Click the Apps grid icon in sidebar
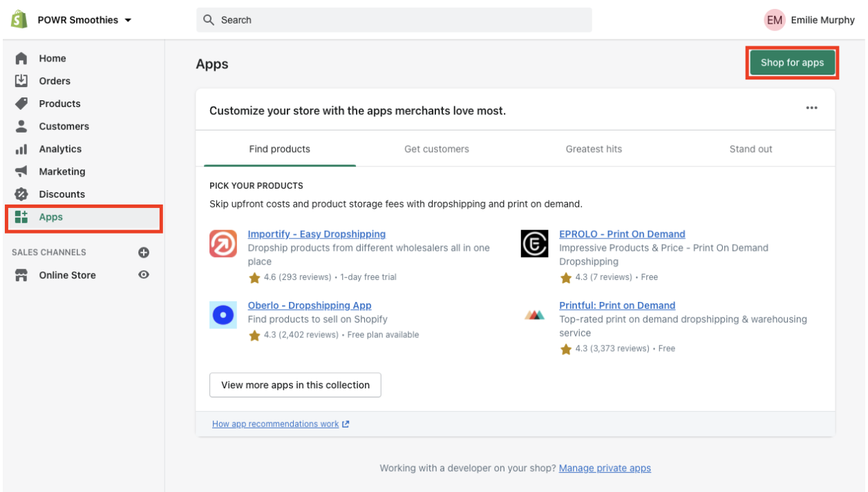 click(x=21, y=217)
